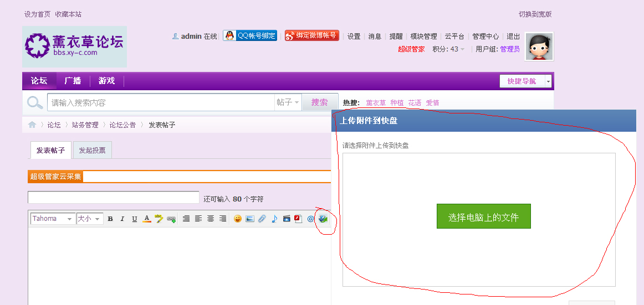Open the 游戏 navigation tab
644x305 pixels.
(107, 81)
